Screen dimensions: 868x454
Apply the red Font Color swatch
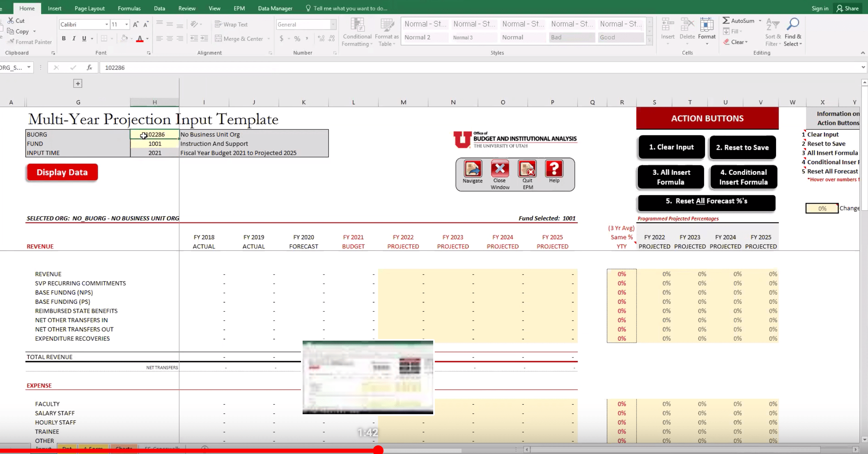point(140,39)
